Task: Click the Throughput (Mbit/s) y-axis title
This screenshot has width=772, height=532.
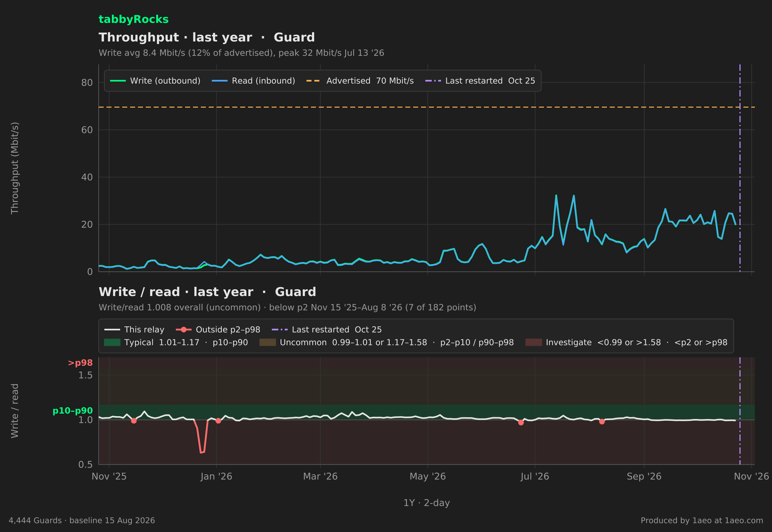Action: [15, 168]
